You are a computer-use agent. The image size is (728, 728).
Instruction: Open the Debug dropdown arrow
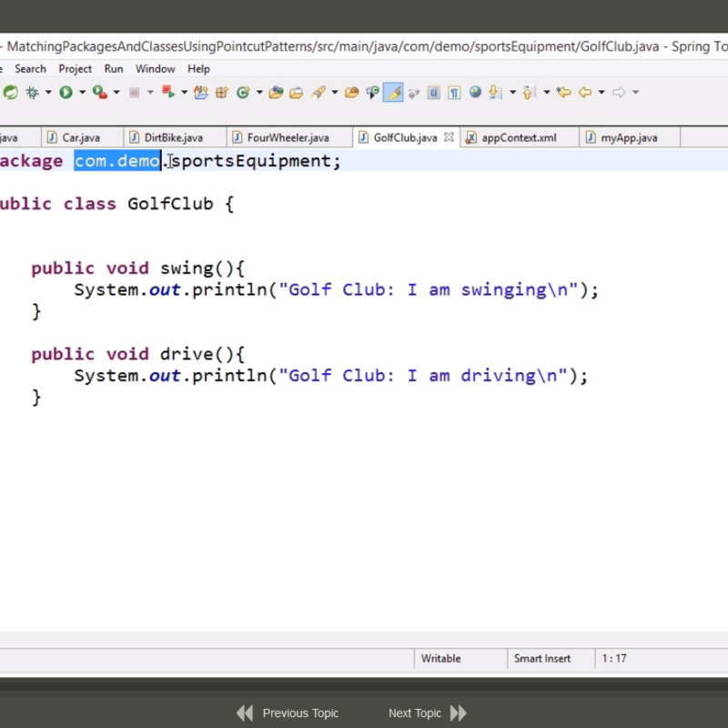click(x=48, y=93)
